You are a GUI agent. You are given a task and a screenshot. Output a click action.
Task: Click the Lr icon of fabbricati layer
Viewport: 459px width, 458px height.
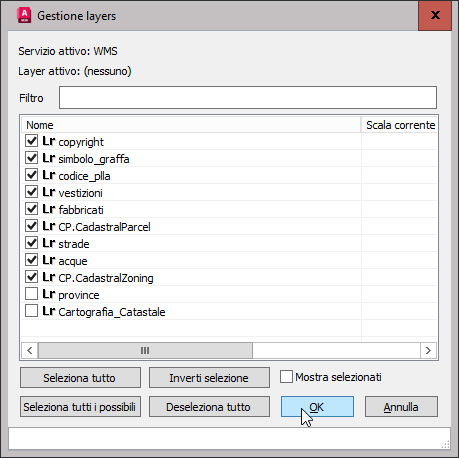(49, 209)
